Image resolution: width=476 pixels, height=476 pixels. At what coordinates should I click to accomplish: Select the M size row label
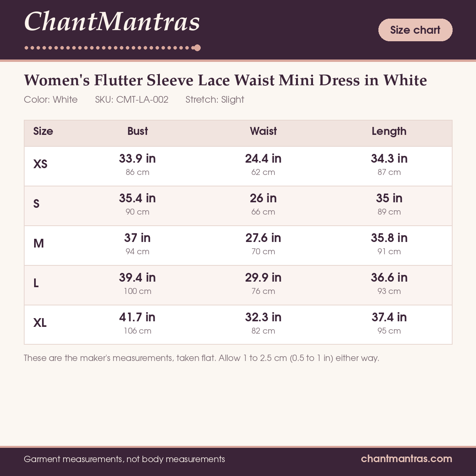(x=38, y=244)
